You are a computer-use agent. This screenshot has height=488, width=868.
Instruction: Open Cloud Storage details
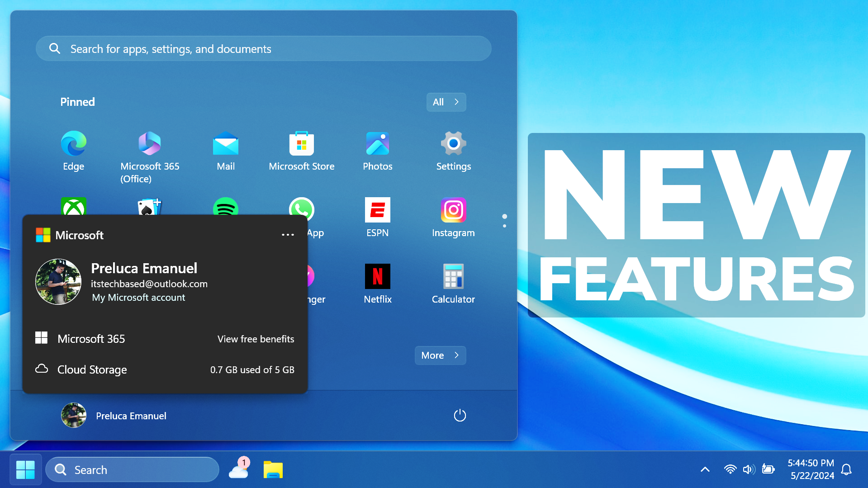pyautogui.click(x=92, y=370)
